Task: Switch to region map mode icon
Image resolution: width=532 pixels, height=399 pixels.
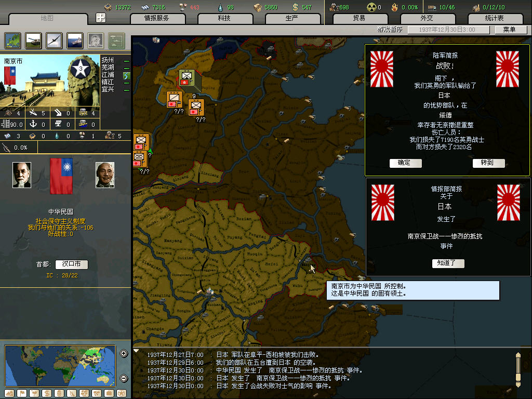Action: (84, 393)
